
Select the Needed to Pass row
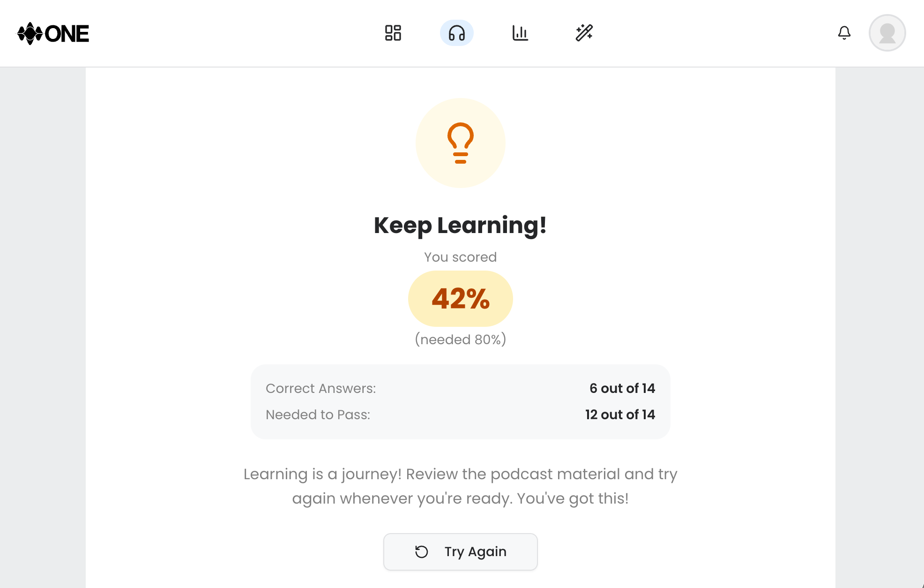tap(460, 415)
